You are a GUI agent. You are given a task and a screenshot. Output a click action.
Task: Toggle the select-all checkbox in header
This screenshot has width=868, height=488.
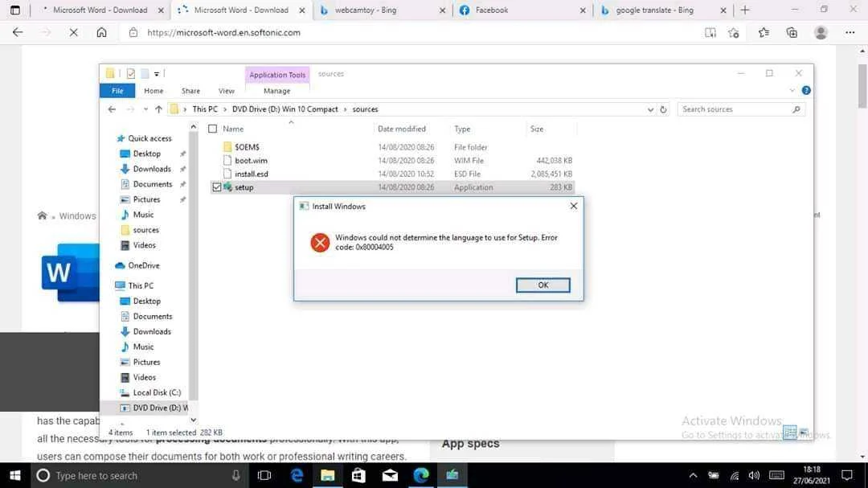click(212, 129)
